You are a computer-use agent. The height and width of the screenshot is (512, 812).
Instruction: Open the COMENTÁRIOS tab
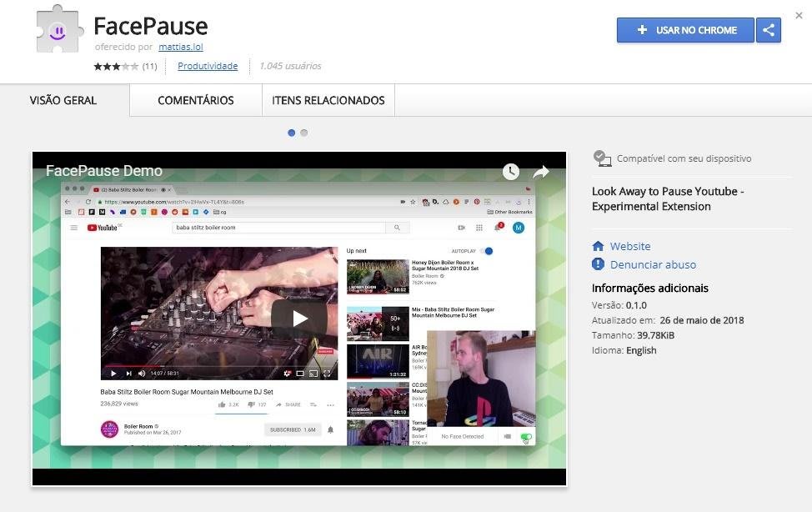tap(196, 100)
